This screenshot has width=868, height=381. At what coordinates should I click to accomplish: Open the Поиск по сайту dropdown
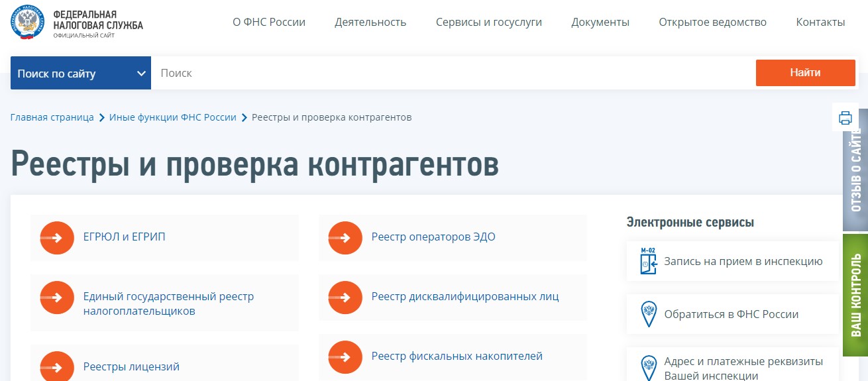coord(81,73)
